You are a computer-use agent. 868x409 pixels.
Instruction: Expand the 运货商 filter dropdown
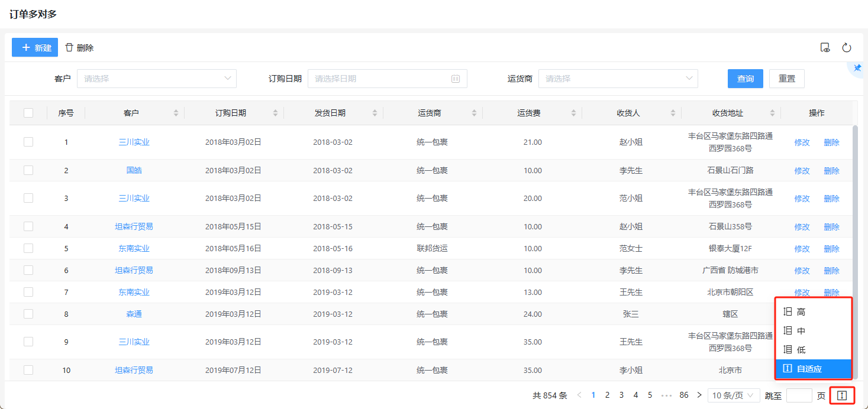tap(618, 79)
